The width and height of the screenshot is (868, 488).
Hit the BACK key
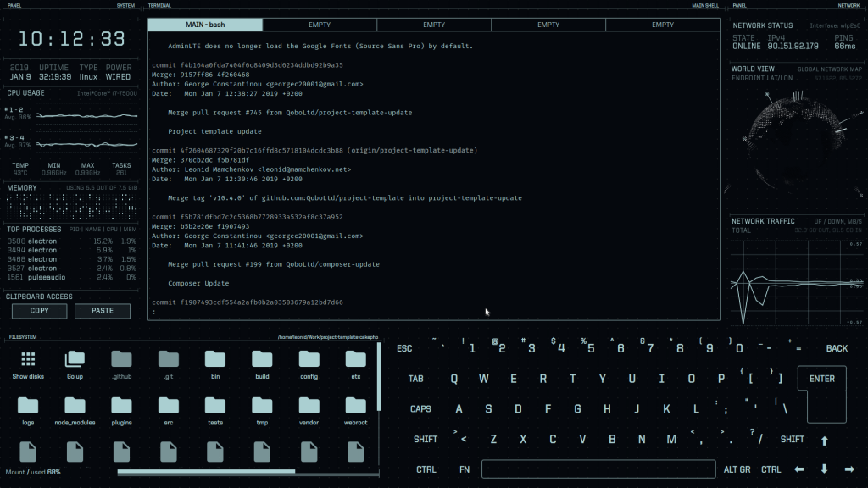(x=837, y=348)
